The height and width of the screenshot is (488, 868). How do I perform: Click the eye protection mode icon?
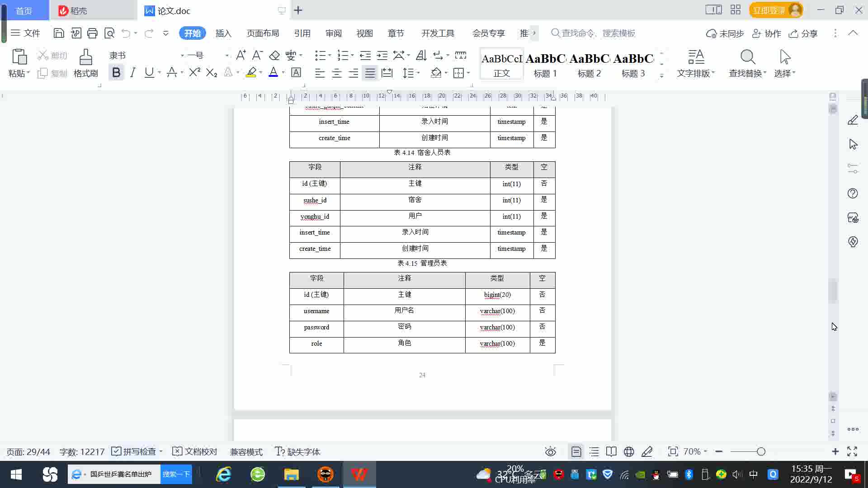[550, 451]
